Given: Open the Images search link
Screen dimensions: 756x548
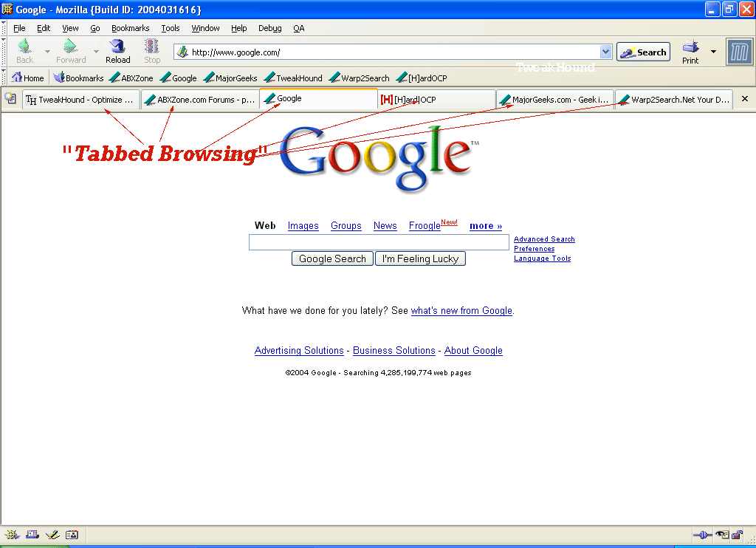Looking at the screenshot, I should pos(303,226).
